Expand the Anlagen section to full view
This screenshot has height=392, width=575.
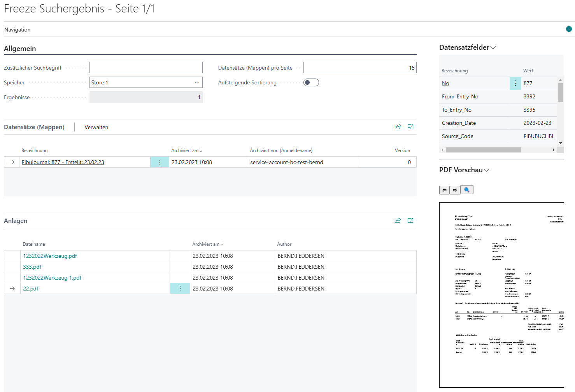[410, 220]
